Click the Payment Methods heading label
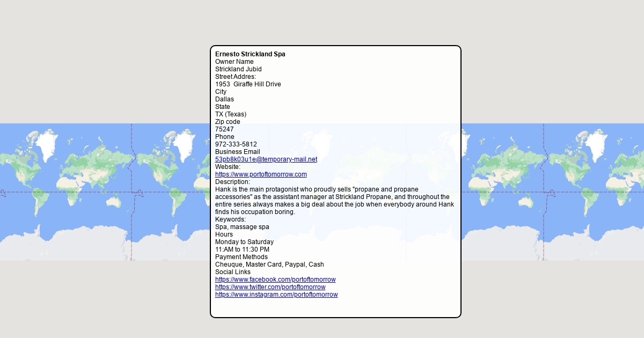The width and height of the screenshot is (644, 338). point(241,257)
